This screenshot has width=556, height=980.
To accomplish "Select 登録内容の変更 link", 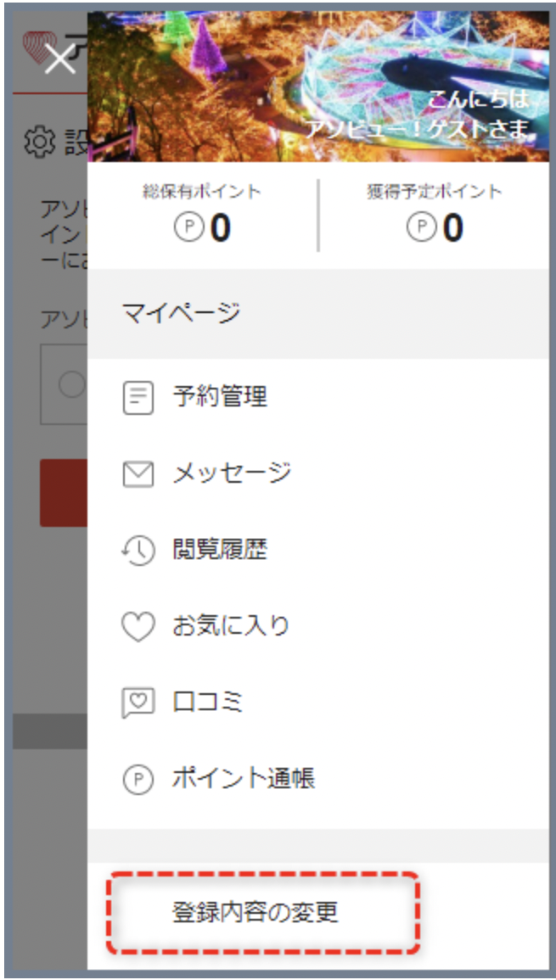I will [x=256, y=913].
